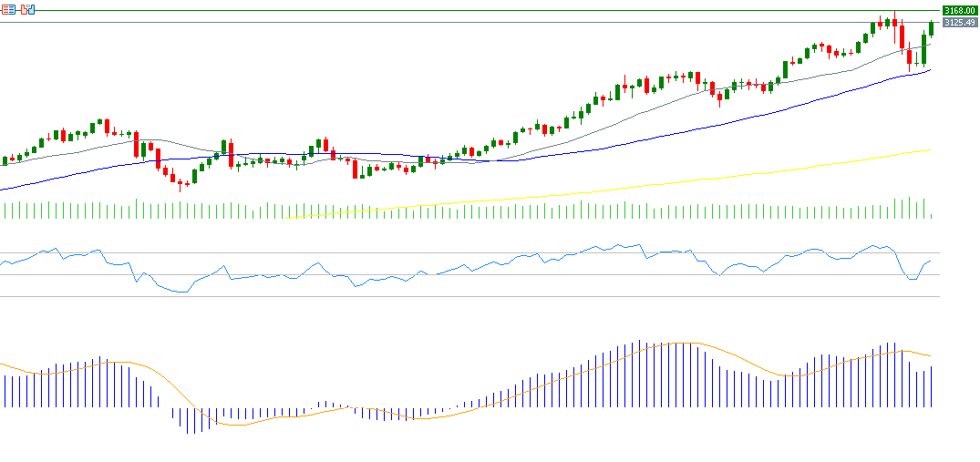Image resolution: width=980 pixels, height=462 pixels.
Task: Click the large red candle near the peak
Action: point(902,36)
